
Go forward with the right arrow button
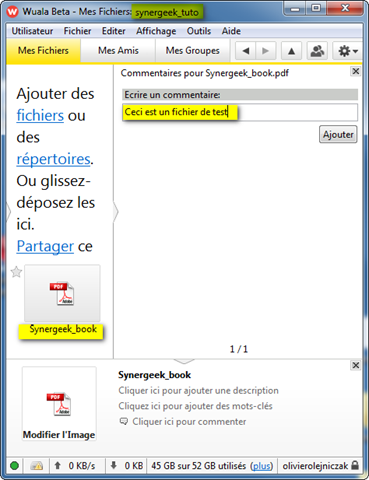coord(266,51)
